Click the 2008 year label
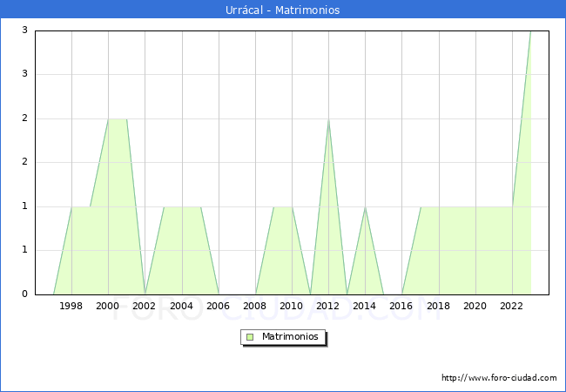Screen dimensions: 566x392 tap(255, 306)
